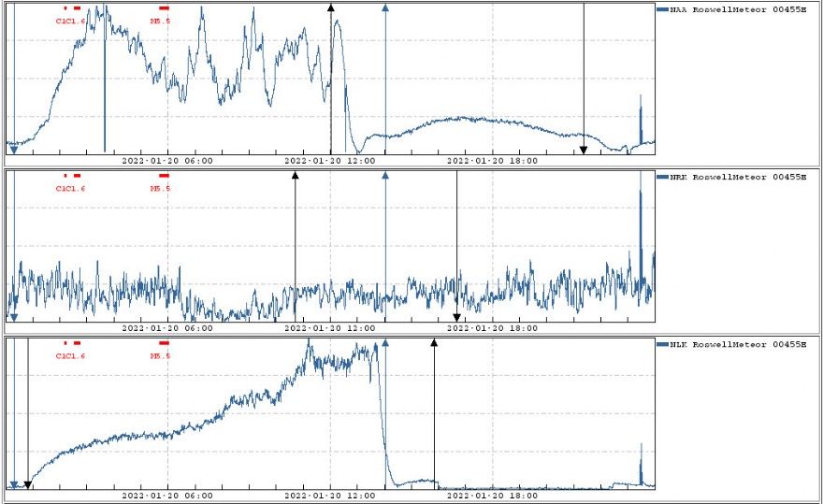Click the red M5.5 flare bar in NRK chart
The height and width of the screenshot is (504, 823).
[165, 176]
